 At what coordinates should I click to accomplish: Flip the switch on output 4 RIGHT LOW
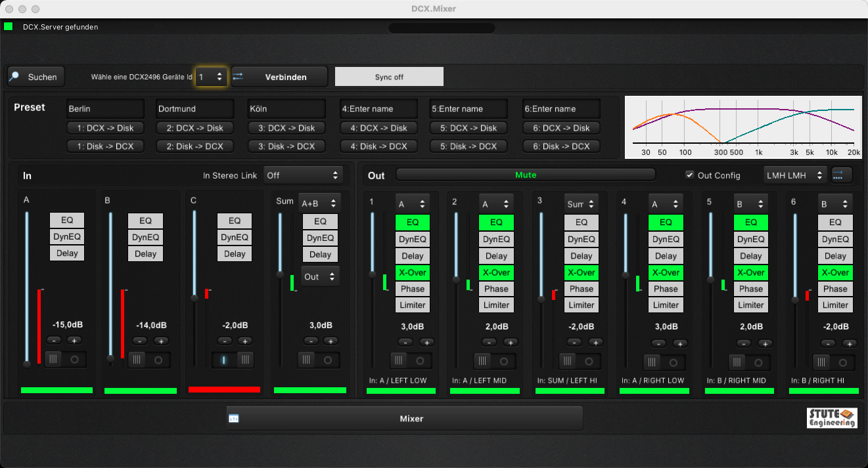[x=664, y=362]
